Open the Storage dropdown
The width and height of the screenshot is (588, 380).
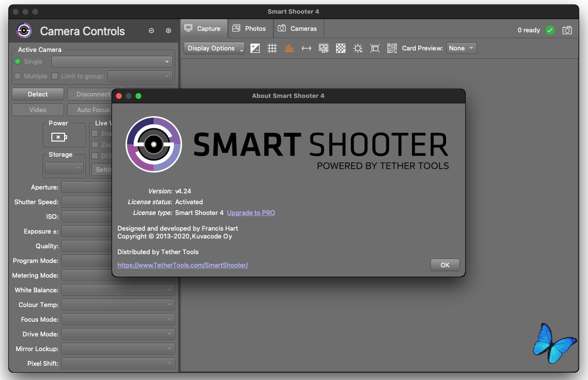pyautogui.click(x=65, y=168)
